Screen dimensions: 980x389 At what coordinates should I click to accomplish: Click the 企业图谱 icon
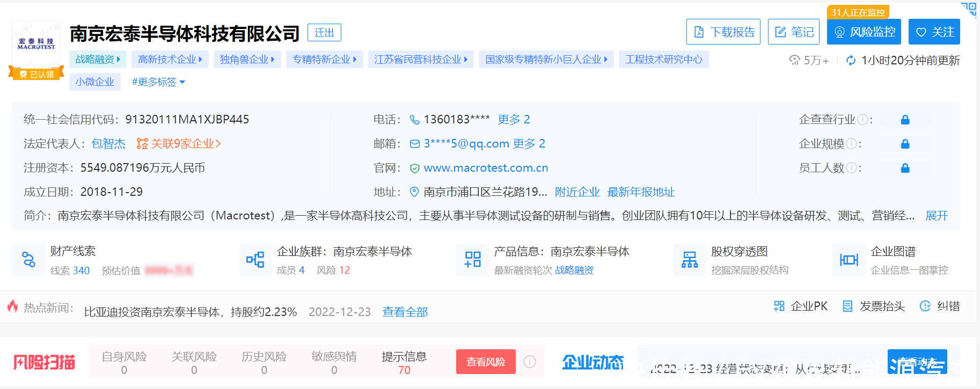(x=849, y=260)
